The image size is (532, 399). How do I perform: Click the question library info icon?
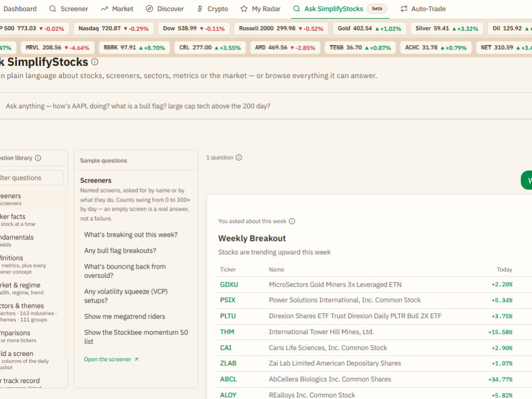tap(38, 158)
